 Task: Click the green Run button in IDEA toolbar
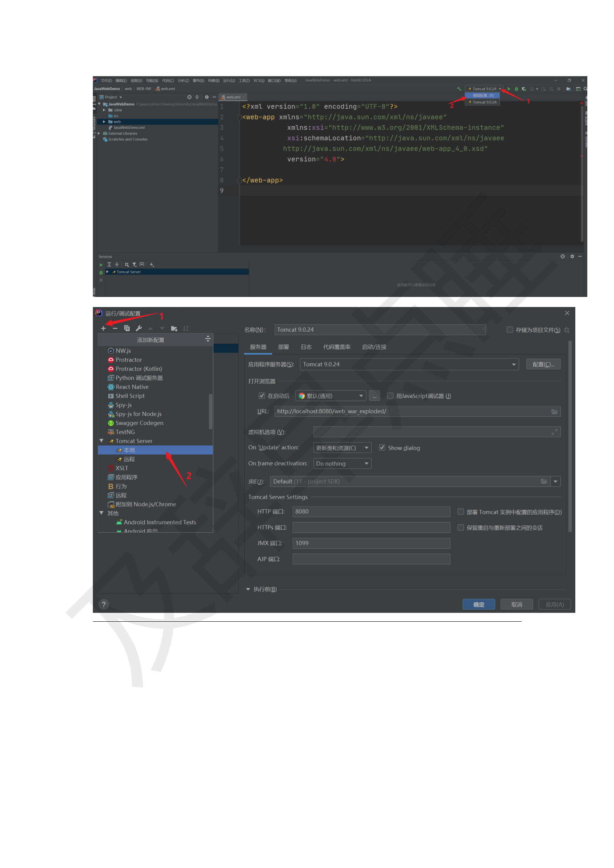click(x=509, y=89)
